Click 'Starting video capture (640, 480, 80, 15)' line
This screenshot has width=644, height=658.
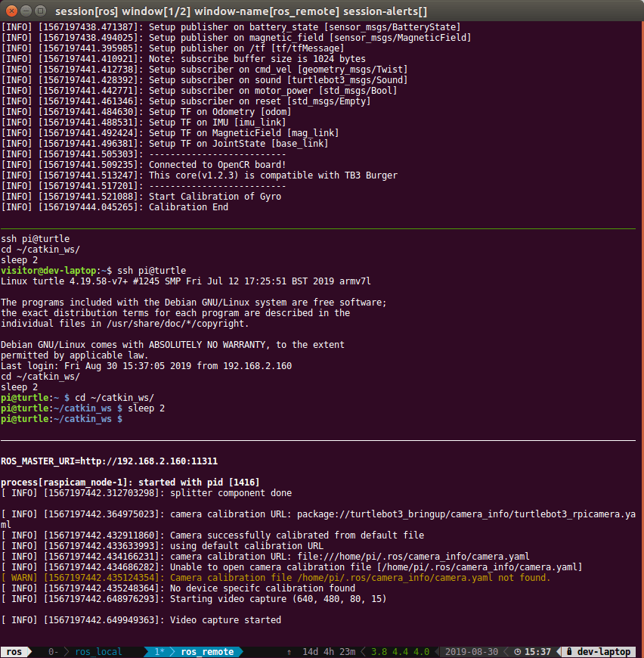coord(194,599)
